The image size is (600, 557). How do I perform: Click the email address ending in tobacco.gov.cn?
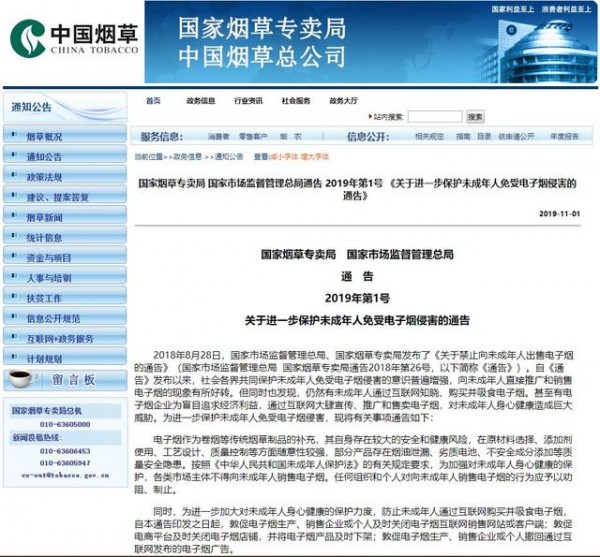[65, 476]
